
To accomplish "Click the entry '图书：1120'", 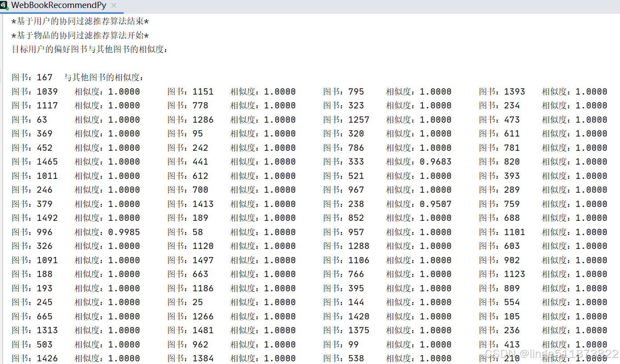I will (x=191, y=246).
